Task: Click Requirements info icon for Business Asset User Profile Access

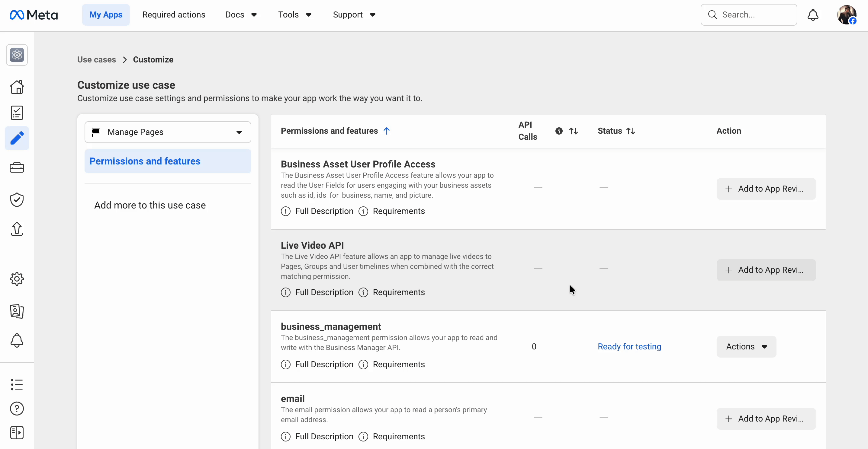Action: (363, 211)
